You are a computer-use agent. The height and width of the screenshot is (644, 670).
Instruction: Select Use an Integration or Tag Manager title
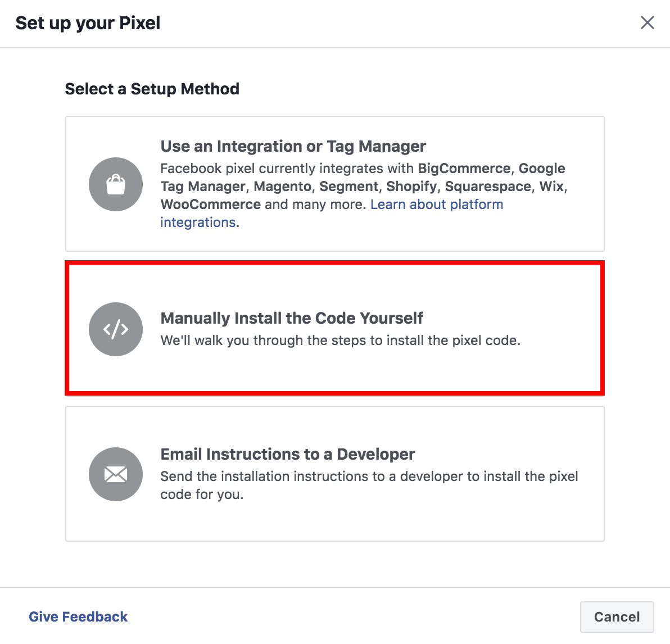(x=293, y=146)
